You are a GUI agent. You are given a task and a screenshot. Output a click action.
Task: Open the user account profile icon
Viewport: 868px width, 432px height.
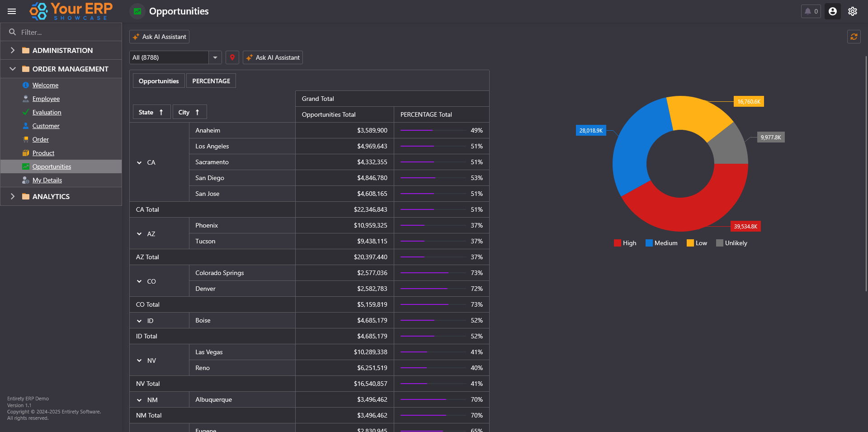[x=832, y=11]
